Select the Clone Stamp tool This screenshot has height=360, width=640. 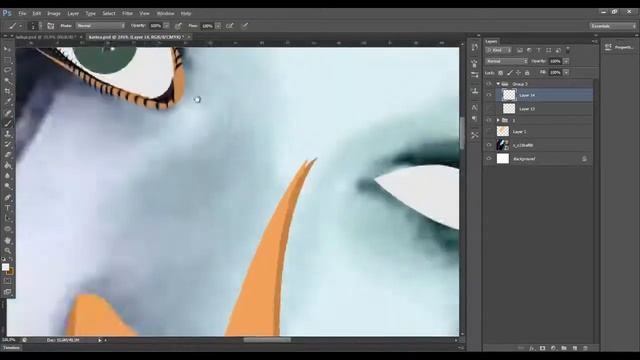click(7, 134)
